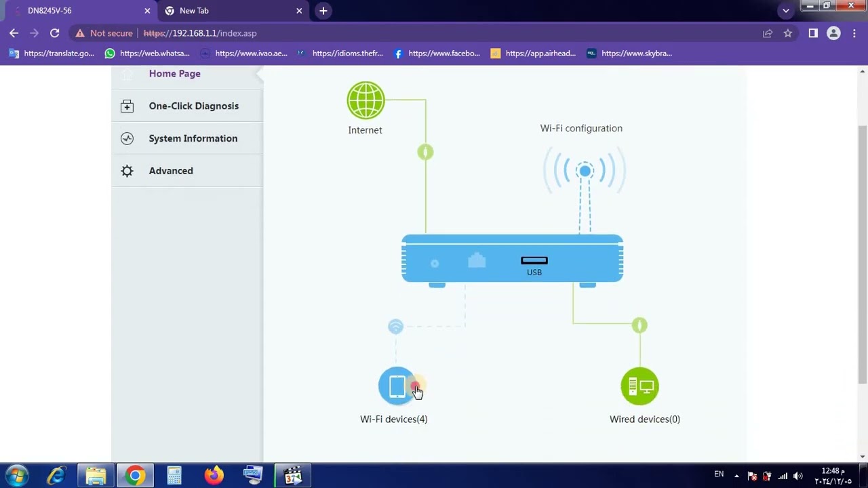Click the Wi-Fi devices phone icon
This screenshot has height=488, width=868.
pyautogui.click(x=397, y=386)
